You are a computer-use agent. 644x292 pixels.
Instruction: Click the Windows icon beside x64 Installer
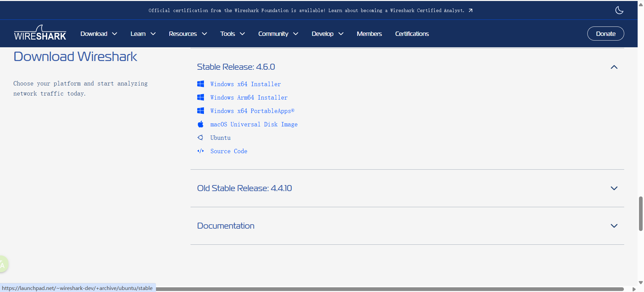[x=201, y=84]
